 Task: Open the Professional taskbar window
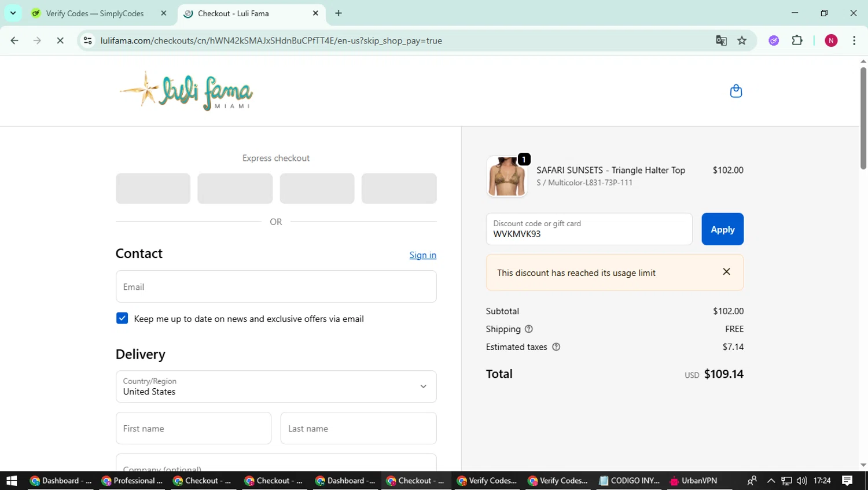[131, 481]
